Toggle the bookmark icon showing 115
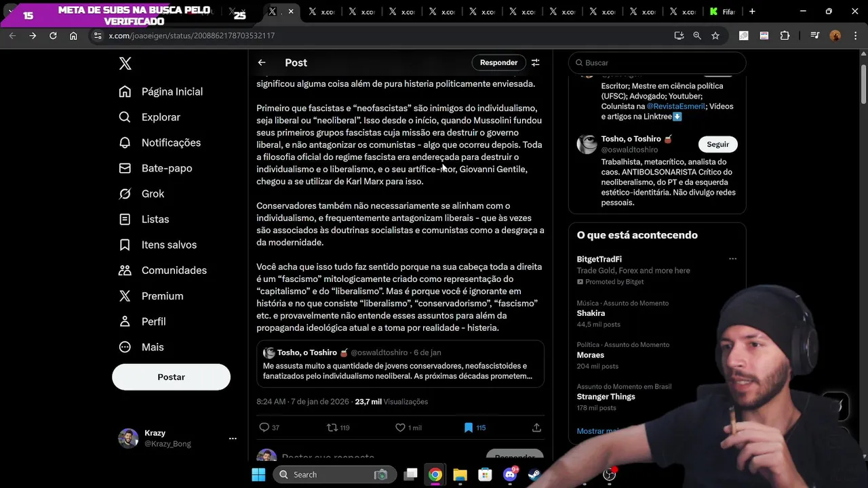The width and height of the screenshot is (868, 488). (468, 428)
